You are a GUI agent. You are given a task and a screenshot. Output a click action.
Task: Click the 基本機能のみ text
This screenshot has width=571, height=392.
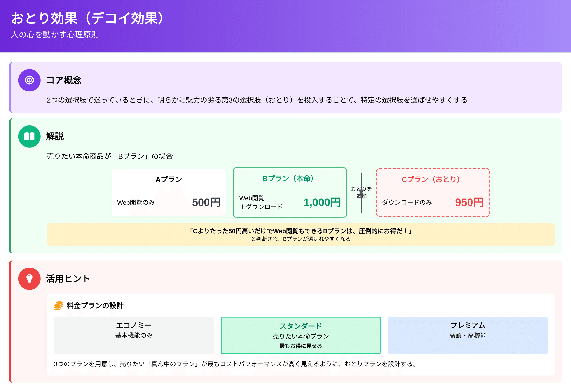(134, 335)
